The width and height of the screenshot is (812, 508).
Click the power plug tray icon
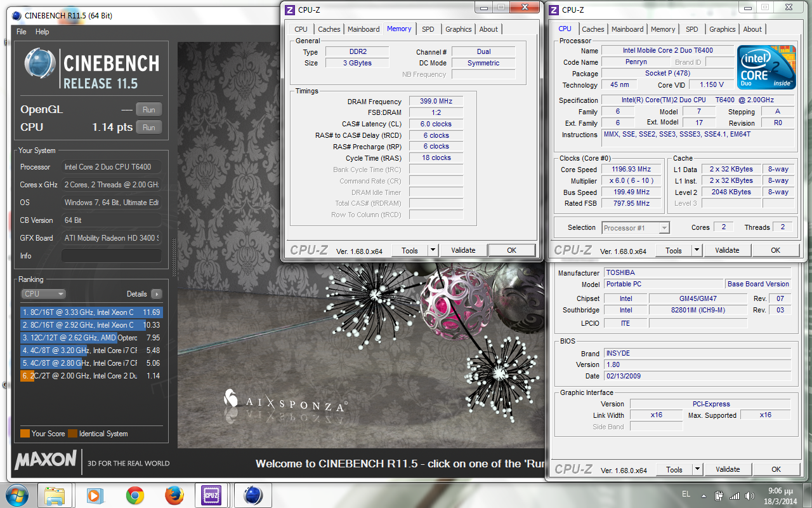pos(719,496)
